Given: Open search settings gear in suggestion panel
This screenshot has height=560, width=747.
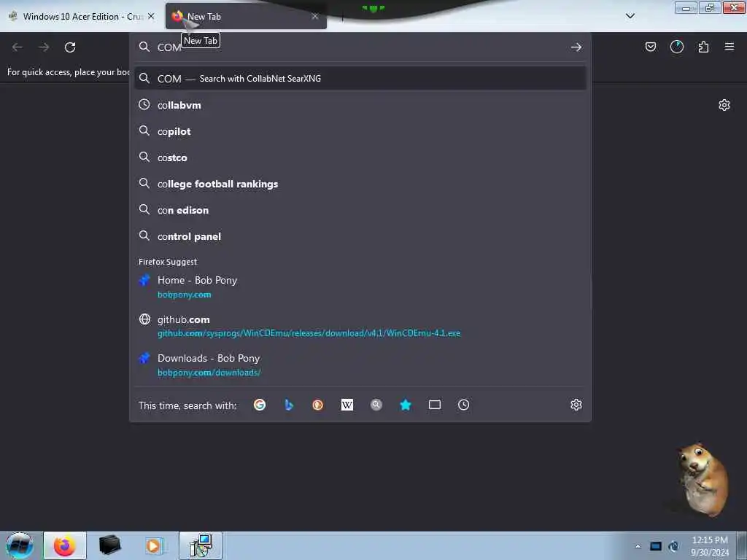Looking at the screenshot, I should coord(576,405).
